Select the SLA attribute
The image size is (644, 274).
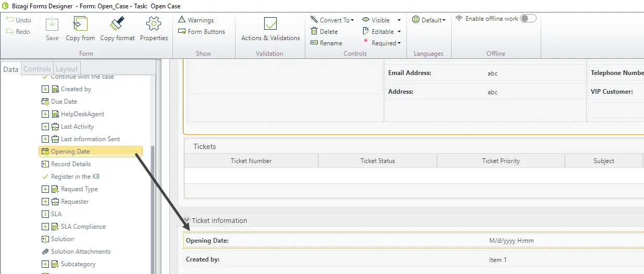click(51, 214)
